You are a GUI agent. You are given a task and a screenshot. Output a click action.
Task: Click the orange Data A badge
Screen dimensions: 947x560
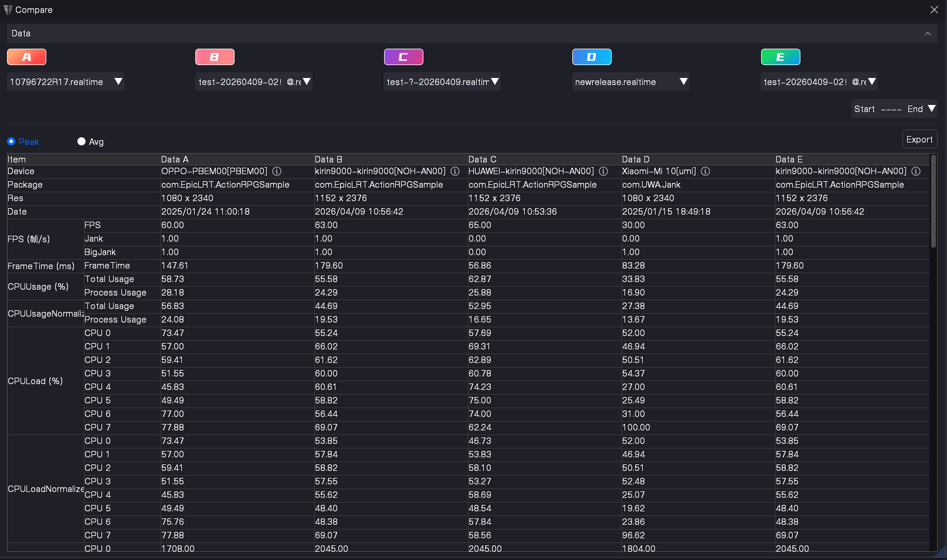pos(26,57)
